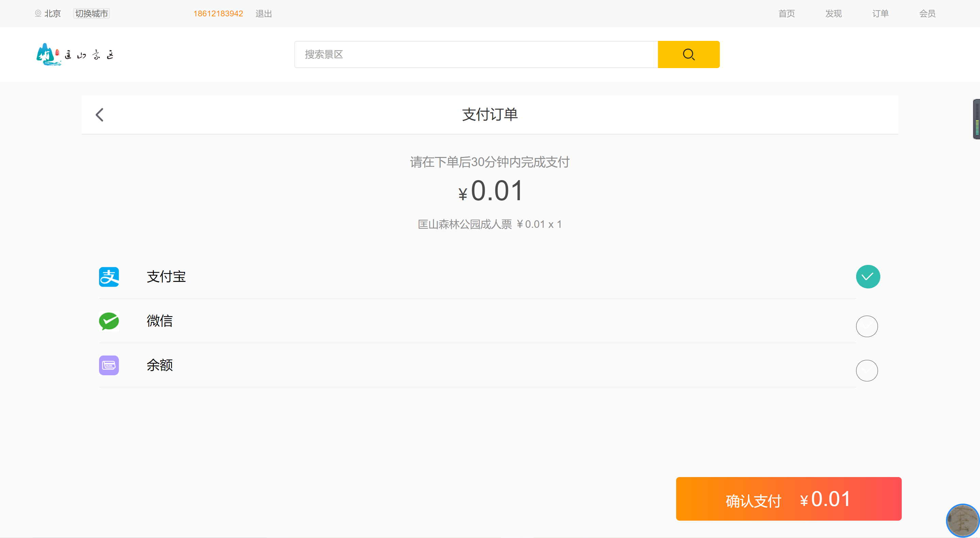Click the 余额 wallet icon
This screenshot has width=980, height=538.
coord(109,365)
